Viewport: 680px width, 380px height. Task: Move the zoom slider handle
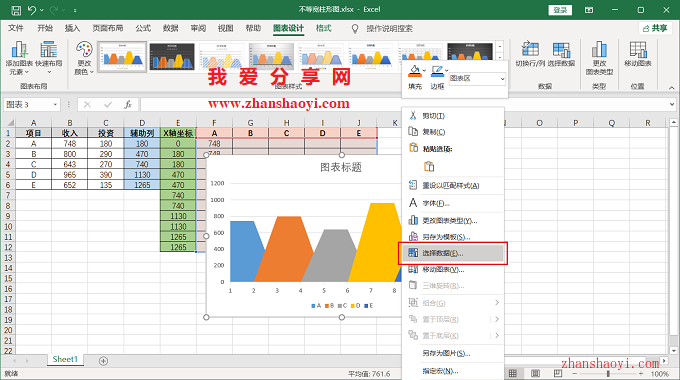click(608, 373)
